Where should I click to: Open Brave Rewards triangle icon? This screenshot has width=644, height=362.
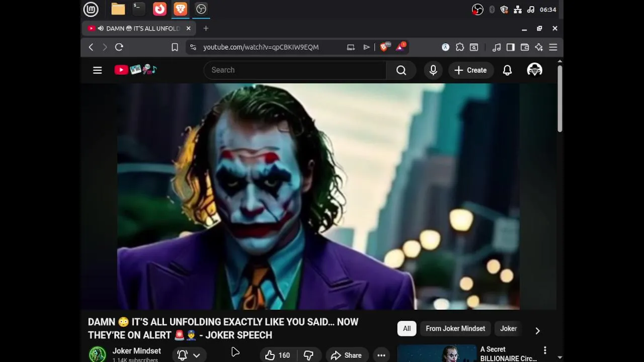click(401, 47)
